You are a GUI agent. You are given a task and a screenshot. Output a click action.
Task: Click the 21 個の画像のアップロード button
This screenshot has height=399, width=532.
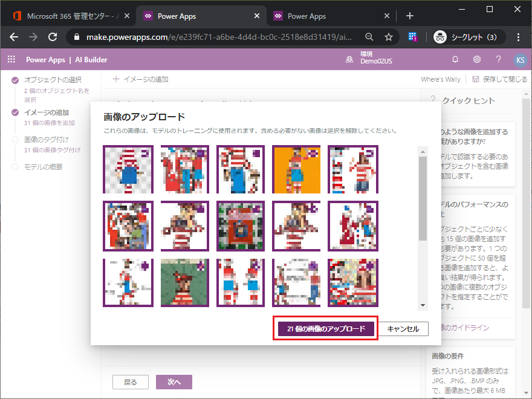pos(326,328)
